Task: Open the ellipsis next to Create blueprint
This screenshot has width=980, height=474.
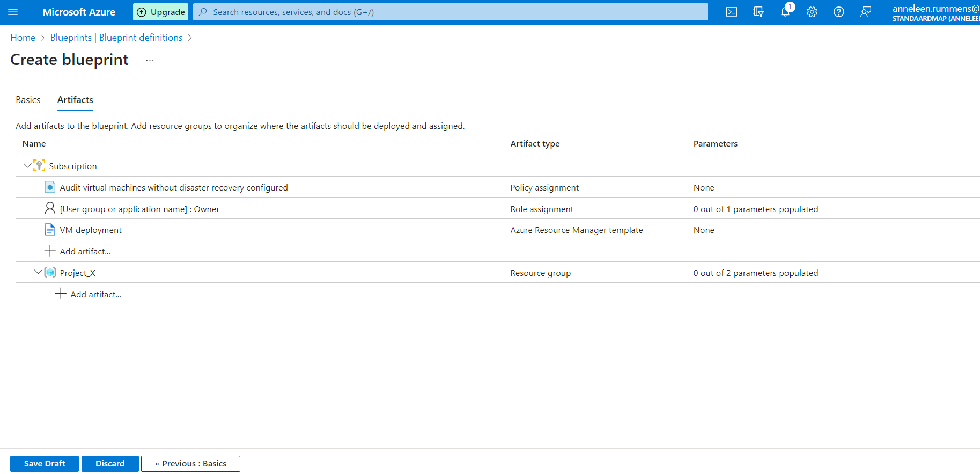Action: (150, 60)
